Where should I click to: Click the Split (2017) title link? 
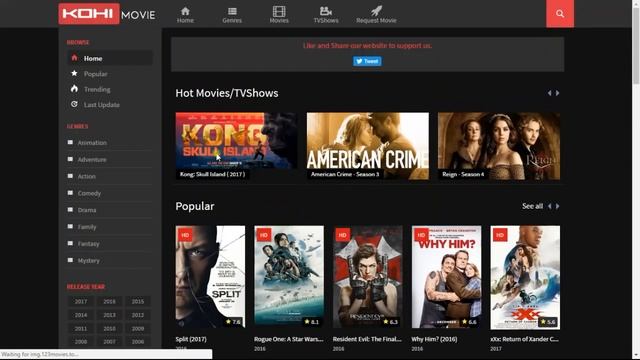pyautogui.click(x=191, y=339)
